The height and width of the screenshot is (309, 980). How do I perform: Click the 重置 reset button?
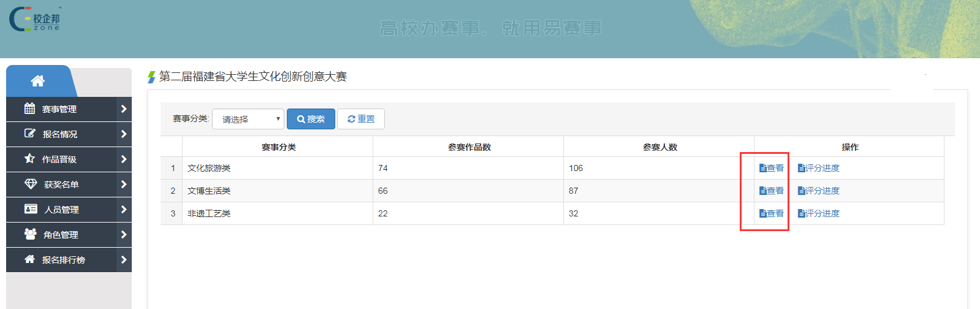[361, 119]
